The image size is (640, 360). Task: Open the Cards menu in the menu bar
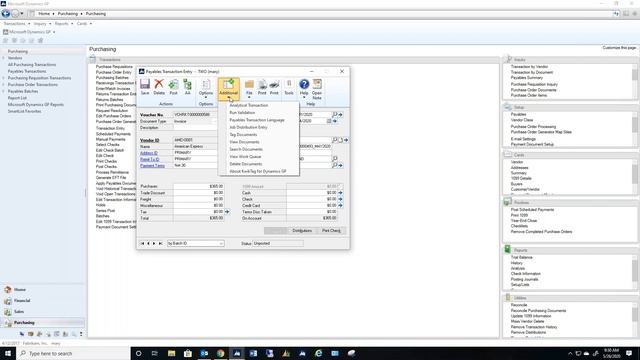pyautogui.click(x=84, y=24)
